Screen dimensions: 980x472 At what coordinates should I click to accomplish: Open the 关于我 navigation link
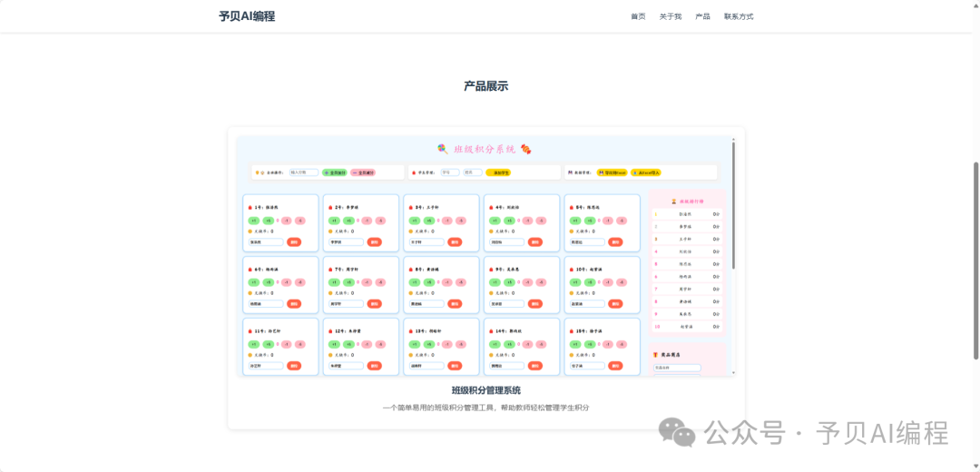click(670, 16)
